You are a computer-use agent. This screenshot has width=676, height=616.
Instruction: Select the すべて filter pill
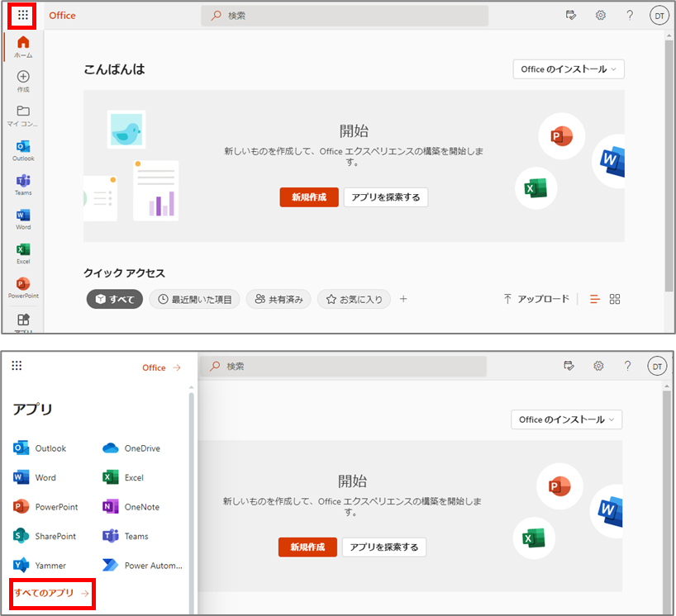pos(115,299)
